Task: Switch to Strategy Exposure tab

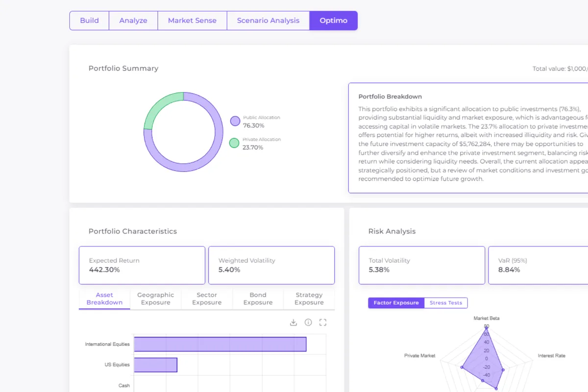Action: 309,299
